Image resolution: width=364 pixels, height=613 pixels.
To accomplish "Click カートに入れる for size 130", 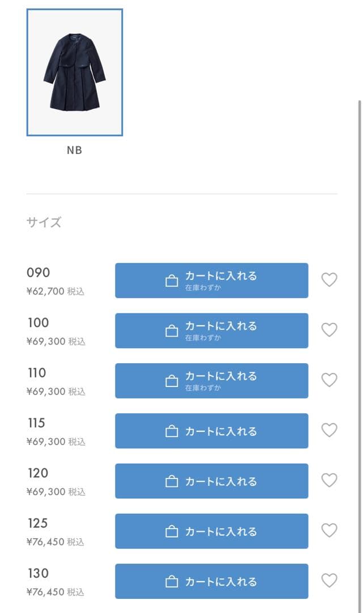I will (211, 581).
